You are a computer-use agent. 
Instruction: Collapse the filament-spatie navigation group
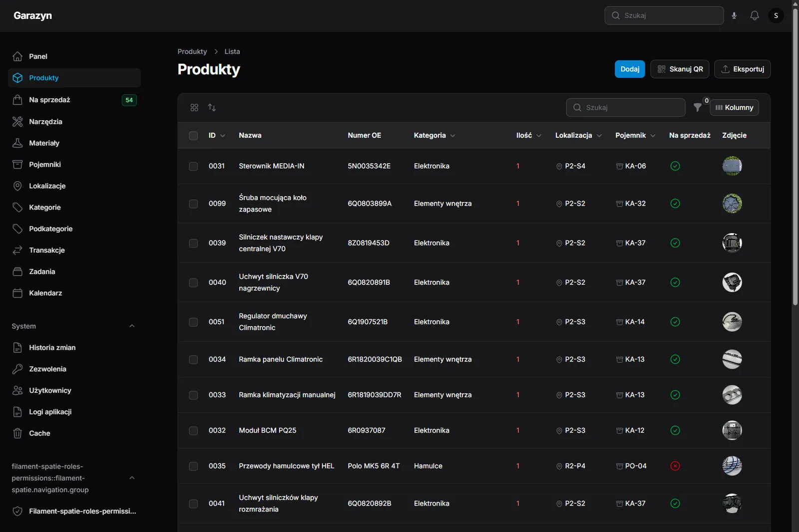tap(132, 478)
